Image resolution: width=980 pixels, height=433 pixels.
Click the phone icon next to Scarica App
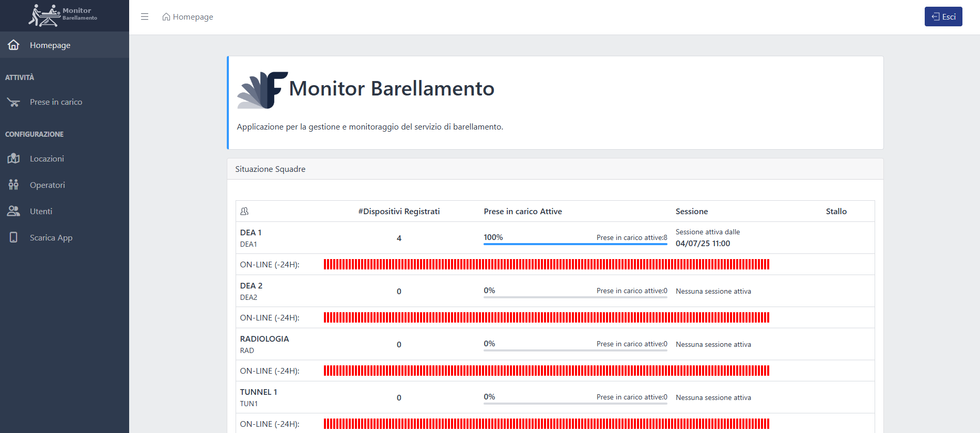13,237
